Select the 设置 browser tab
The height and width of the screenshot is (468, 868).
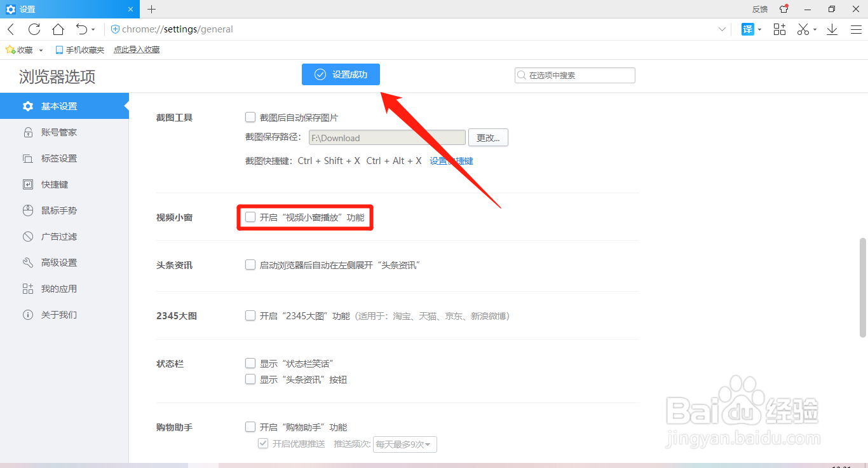[x=70, y=10]
